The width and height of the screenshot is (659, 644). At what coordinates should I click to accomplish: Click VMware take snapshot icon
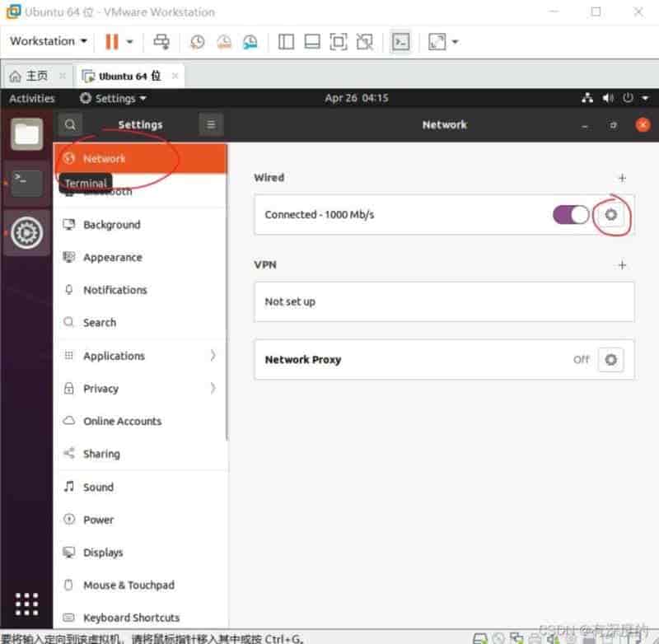click(x=198, y=41)
